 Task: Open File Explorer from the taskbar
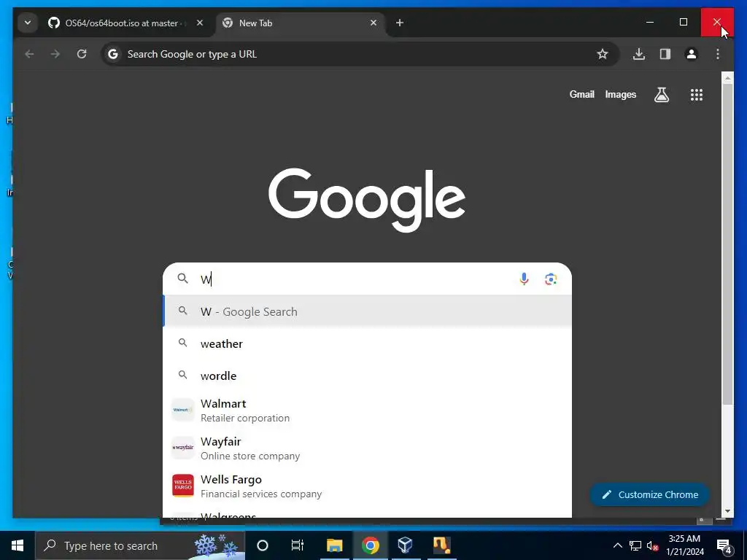334,545
